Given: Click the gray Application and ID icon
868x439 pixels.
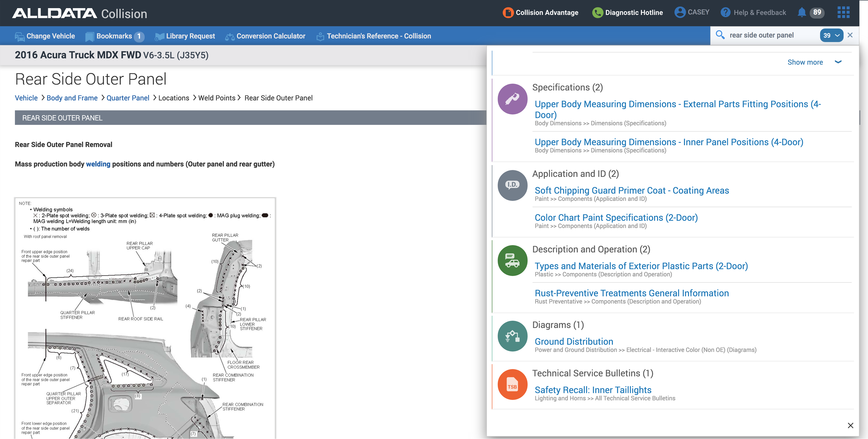Looking at the screenshot, I should [512, 185].
